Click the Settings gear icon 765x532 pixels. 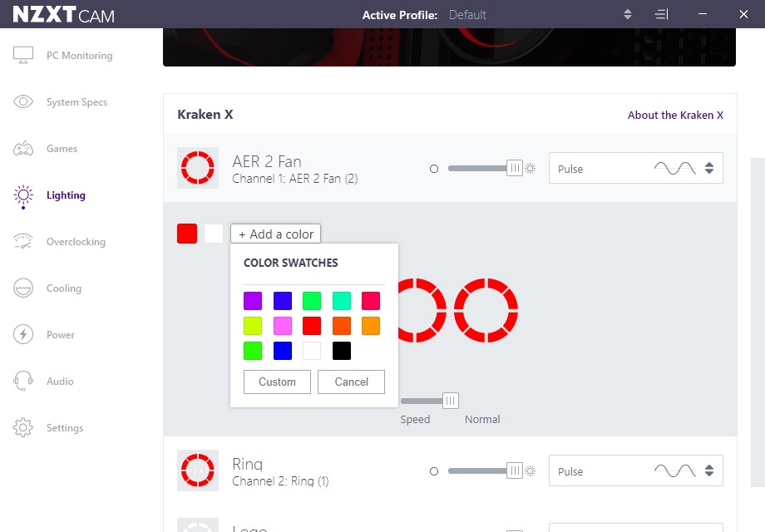[23, 427]
